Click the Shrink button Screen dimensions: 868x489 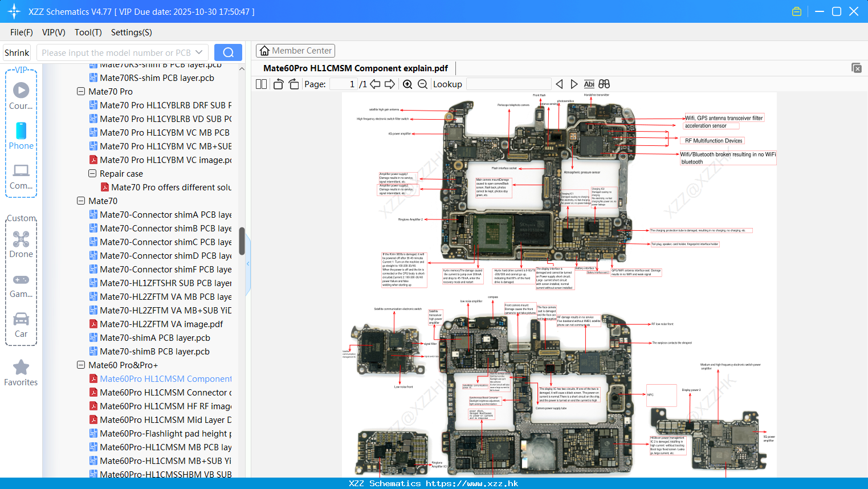point(17,52)
